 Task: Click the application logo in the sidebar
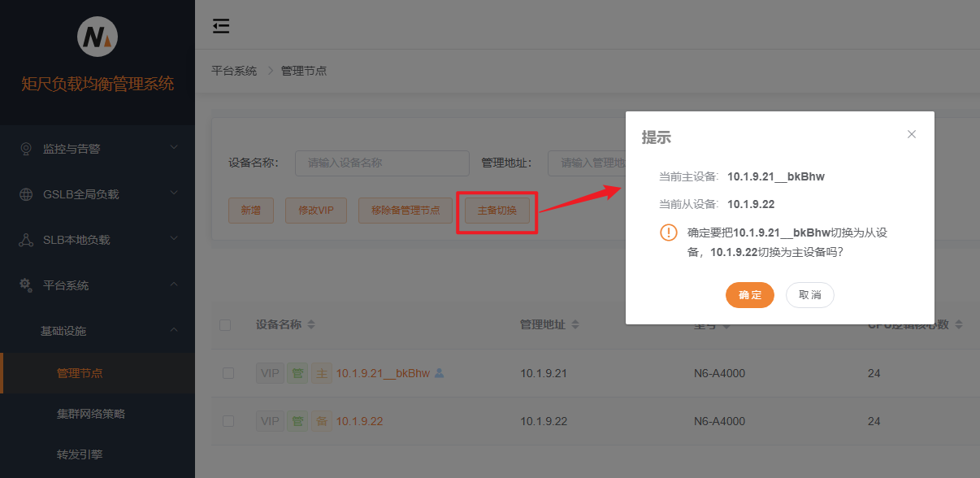(x=98, y=37)
